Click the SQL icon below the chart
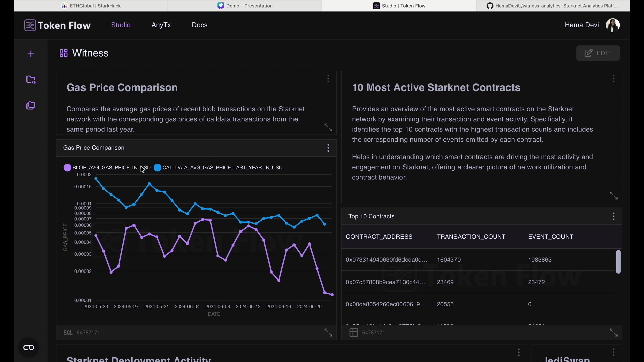644x362 pixels. (x=68, y=333)
